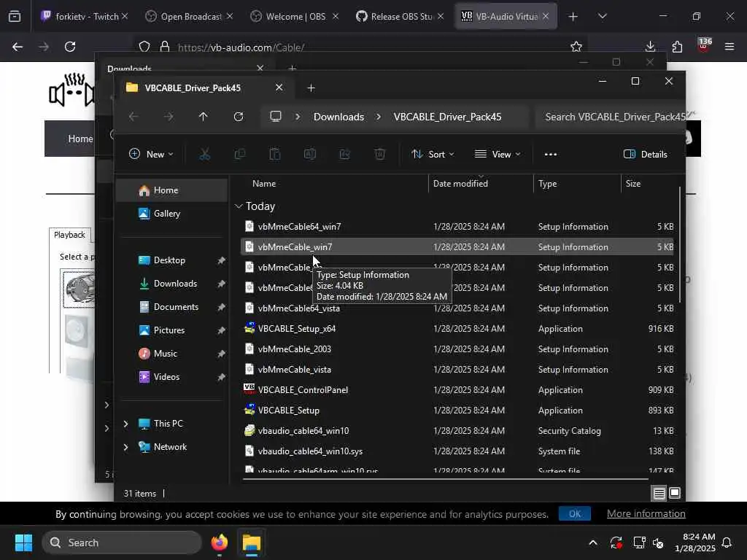Viewport: 747px width, 560px height.
Task: Open the Windows Start menu
Action: point(23,542)
